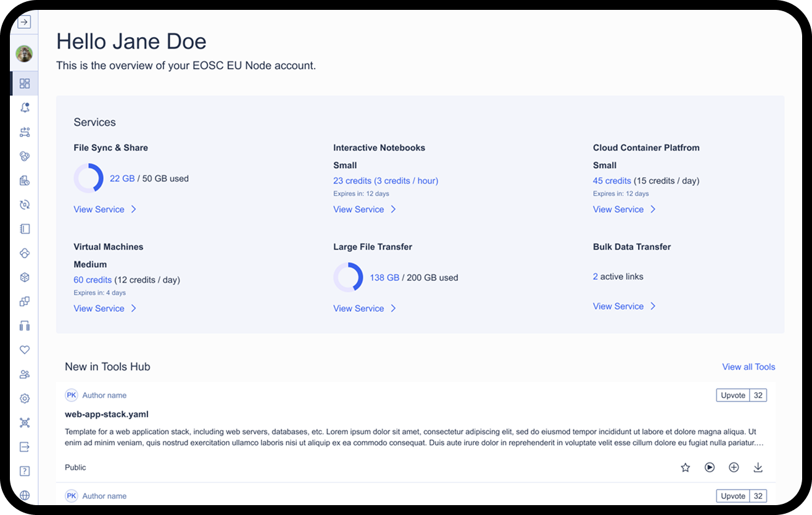
Task: Open the notebook icon in sidebar
Action: (x=25, y=228)
